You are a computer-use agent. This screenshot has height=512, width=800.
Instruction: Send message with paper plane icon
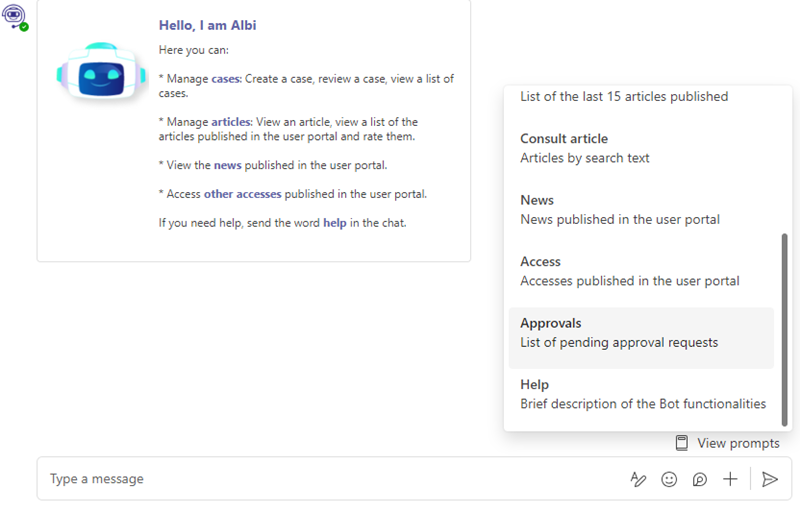769,479
